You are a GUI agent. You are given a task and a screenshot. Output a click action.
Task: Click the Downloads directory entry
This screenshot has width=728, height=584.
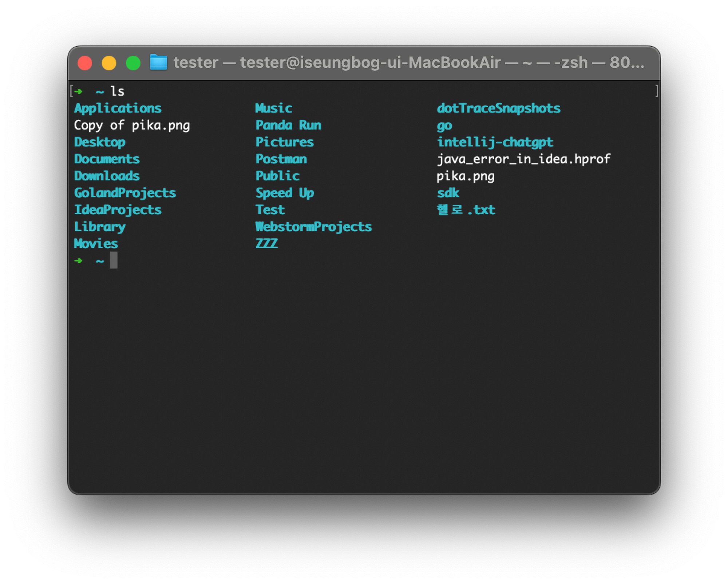point(107,176)
